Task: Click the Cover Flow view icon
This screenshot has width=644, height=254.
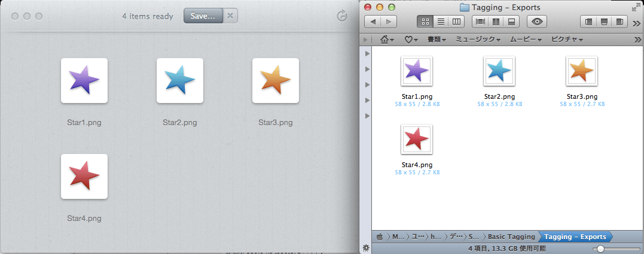Action: point(480,22)
